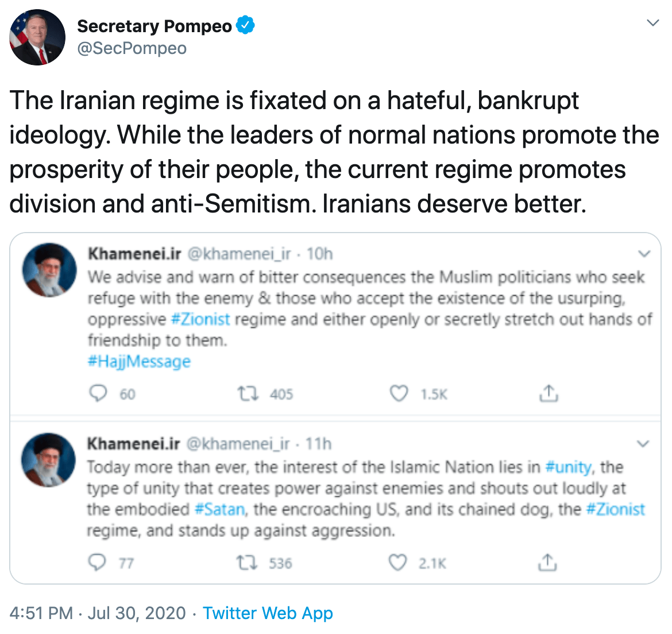
Task: Open share options on the second quoted tweet
Action: [x=547, y=563]
